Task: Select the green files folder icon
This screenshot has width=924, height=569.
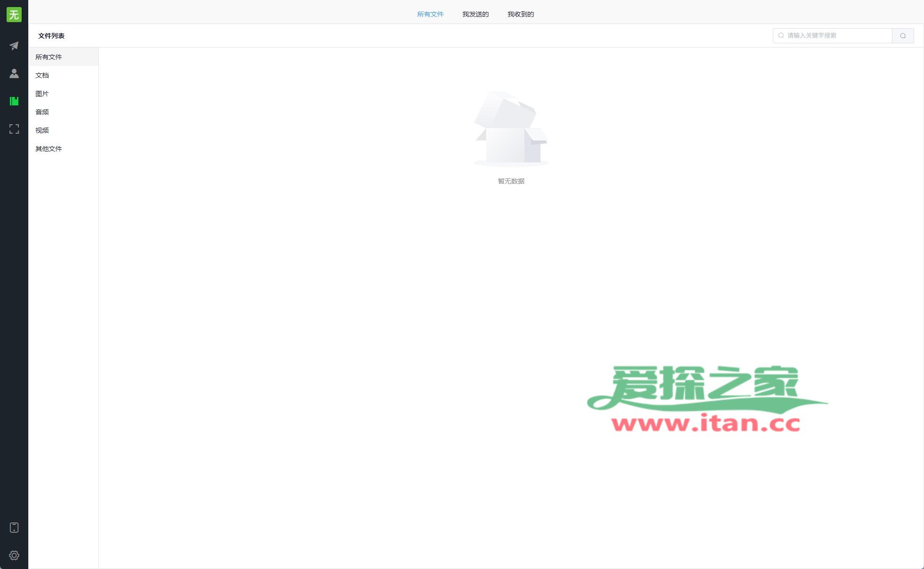Action: pos(14,101)
